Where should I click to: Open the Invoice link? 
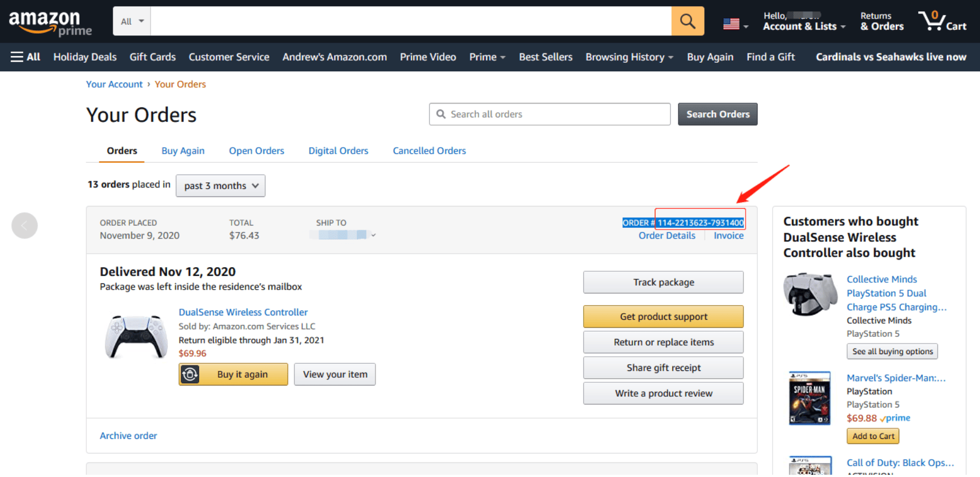pyautogui.click(x=728, y=236)
